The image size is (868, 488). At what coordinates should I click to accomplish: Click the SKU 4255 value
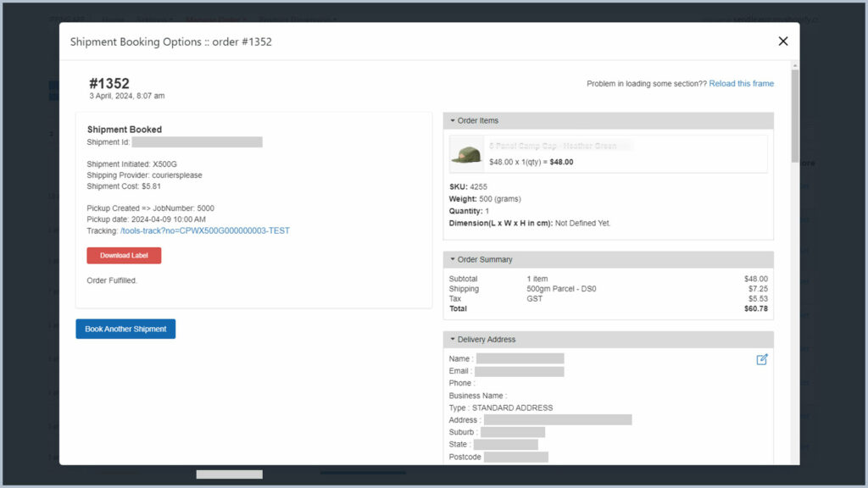(x=478, y=186)
